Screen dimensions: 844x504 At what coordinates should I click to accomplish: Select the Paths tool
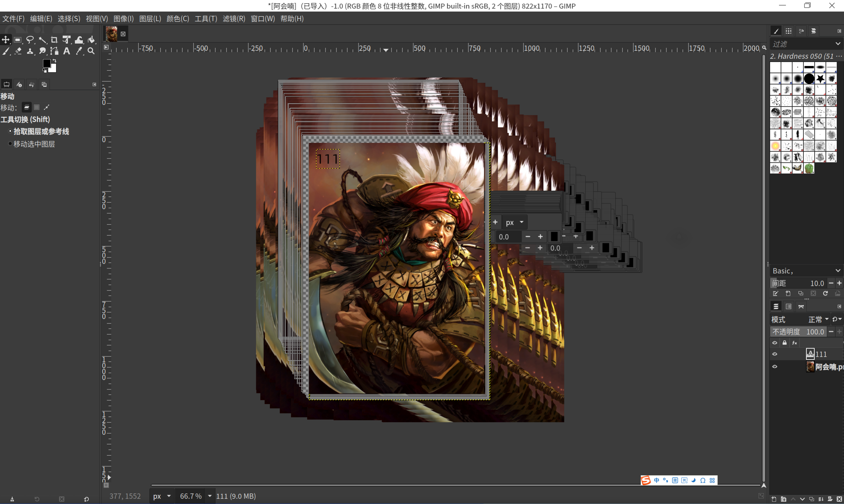point(54,51)
